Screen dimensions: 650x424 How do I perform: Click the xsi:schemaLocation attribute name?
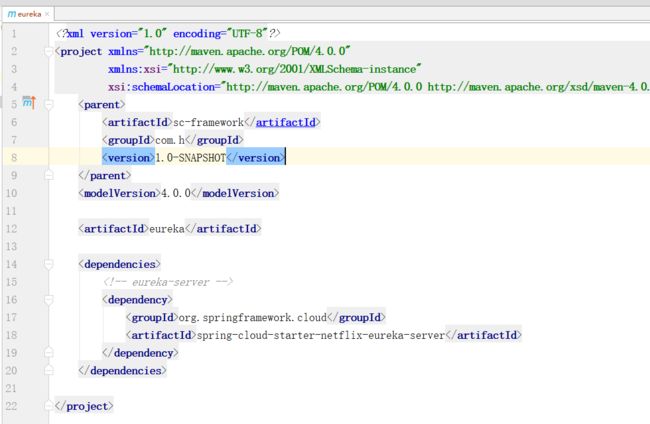pos(161,87)
